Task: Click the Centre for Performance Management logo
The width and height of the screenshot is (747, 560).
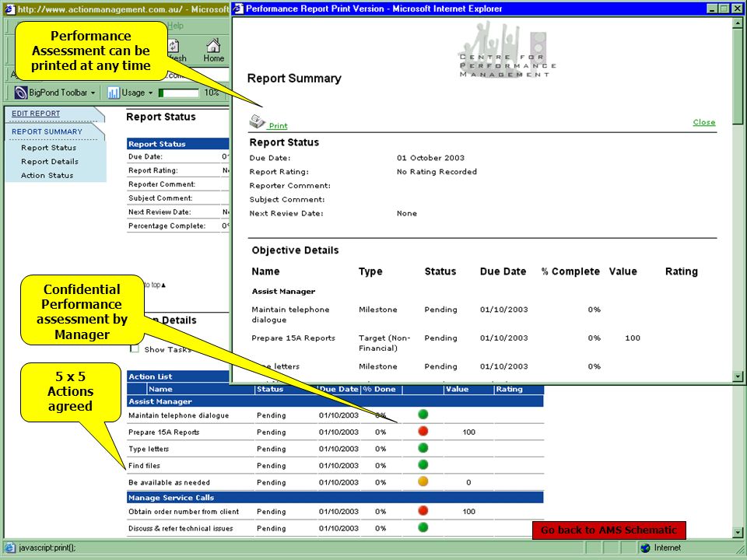Action: click(x=507, y=50)
